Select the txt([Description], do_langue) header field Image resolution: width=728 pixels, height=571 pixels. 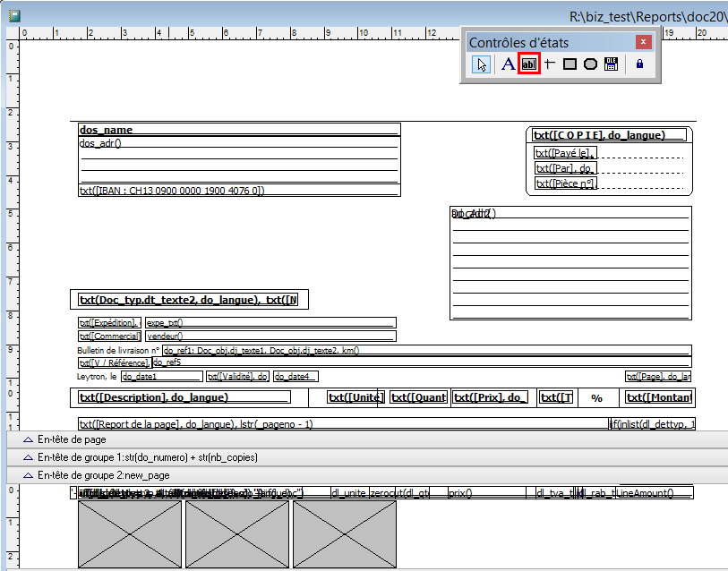[184, 397]
